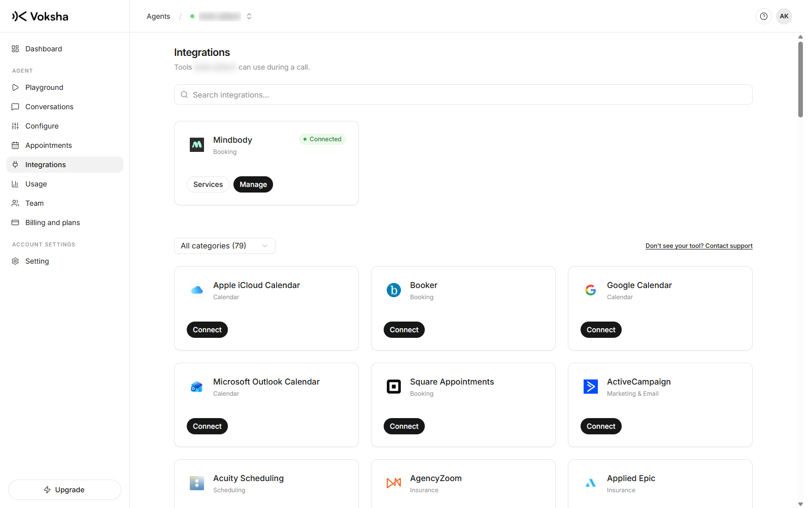
Task: Click the Square Appointments logo icon
Action: (394, 387)
